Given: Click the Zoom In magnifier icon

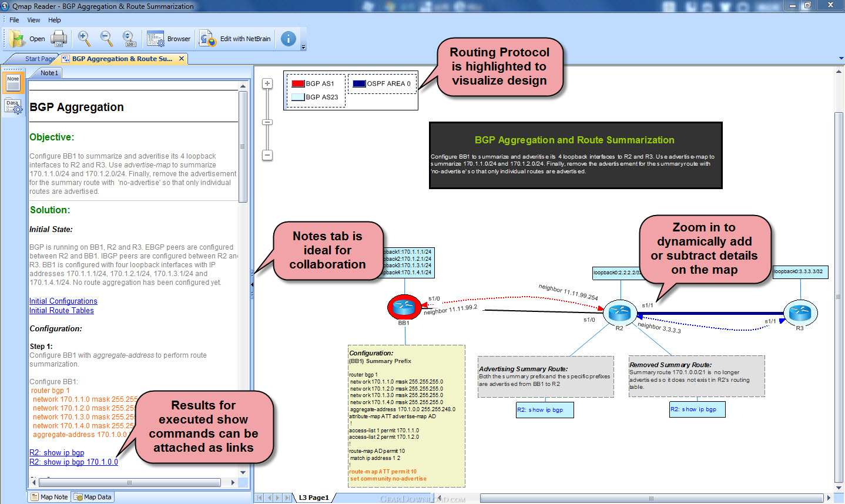Looking at the screenshot, I should coord(84,39).
